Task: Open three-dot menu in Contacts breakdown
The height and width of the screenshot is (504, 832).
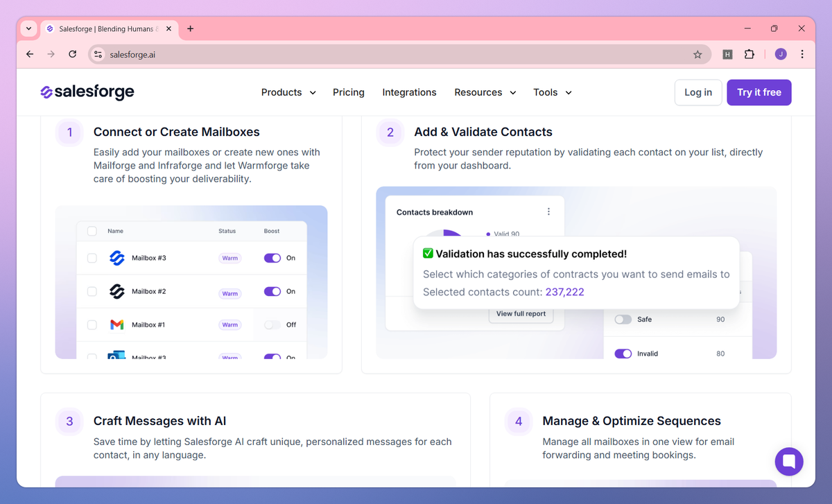Action: click(548, 211)
